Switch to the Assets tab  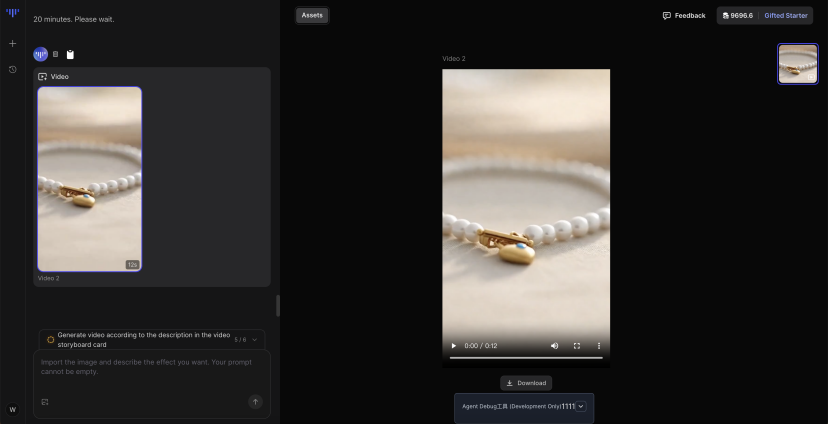[312, 15]
